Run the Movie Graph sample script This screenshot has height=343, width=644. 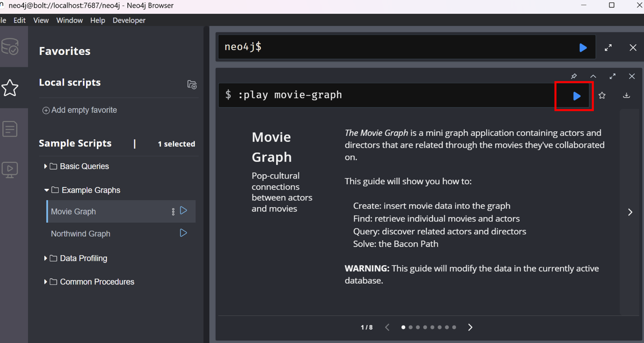[x=184, y=211]
